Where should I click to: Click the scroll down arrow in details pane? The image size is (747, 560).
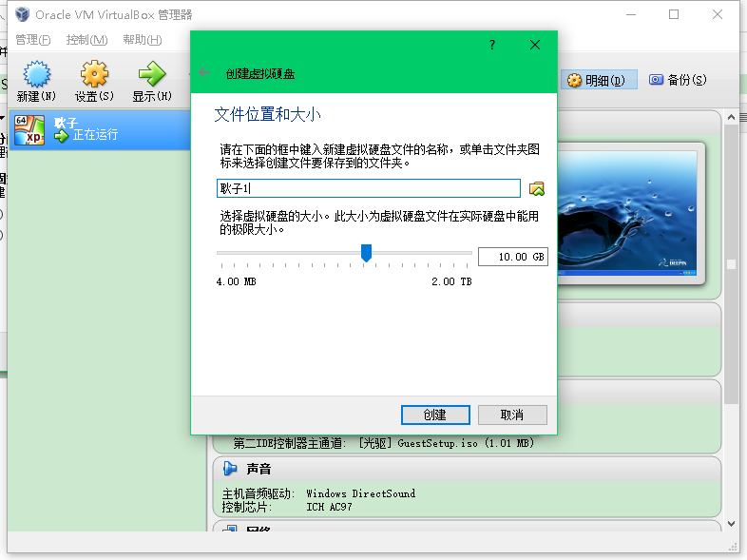731,524
